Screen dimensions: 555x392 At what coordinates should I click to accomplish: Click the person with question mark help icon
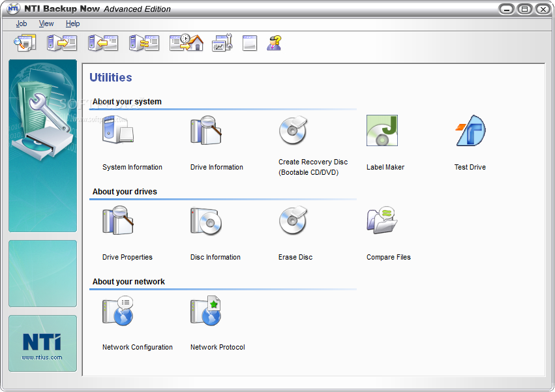pyautogui.click(x=275, y=43)
